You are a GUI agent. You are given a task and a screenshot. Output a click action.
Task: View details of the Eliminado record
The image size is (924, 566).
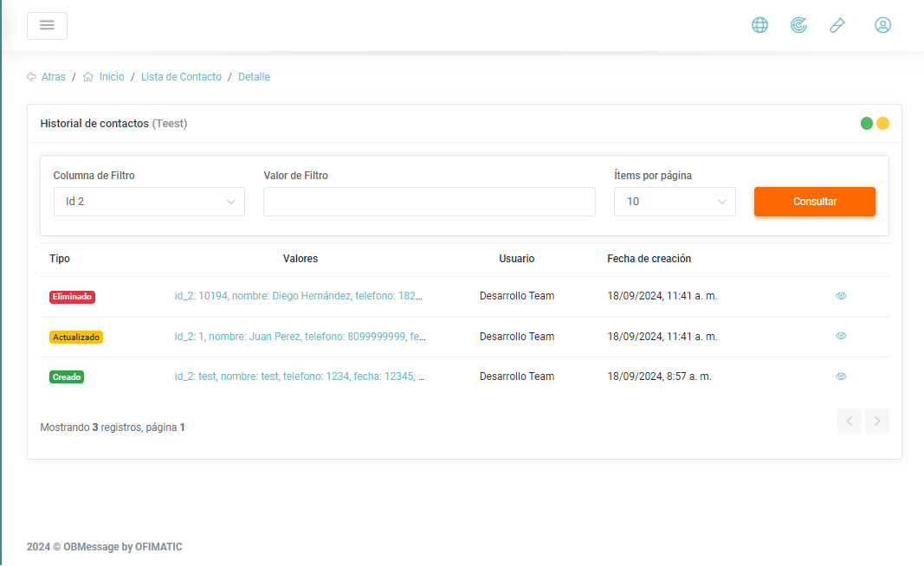841,296
